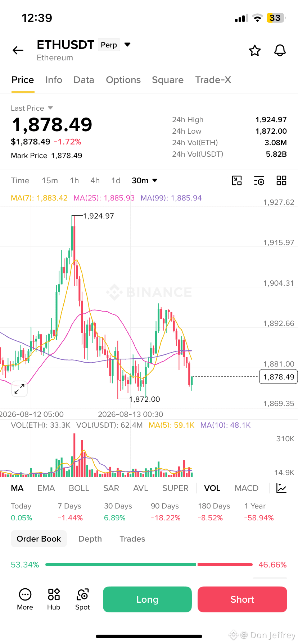Image resolution: width=298 pixels, height=644 pixels.
Task: Switch to the Data tab
Action: (x=84, y=80)
